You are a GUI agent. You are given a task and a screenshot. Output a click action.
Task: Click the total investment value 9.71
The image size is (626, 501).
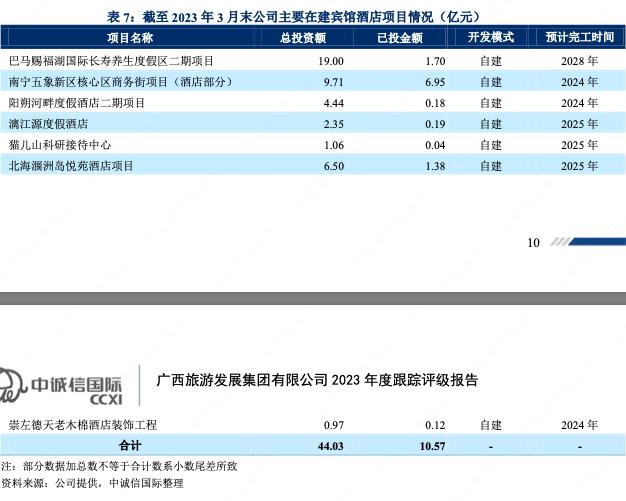click(x=334, y=82)
